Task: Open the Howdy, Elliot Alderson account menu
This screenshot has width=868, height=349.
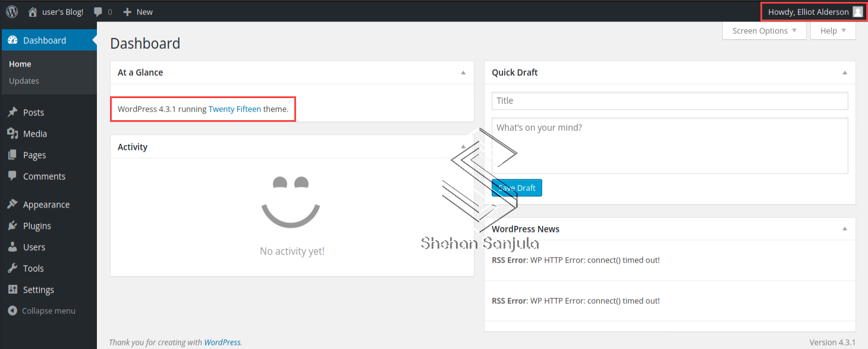Action: pyautogui.click(x=814, y=12)
